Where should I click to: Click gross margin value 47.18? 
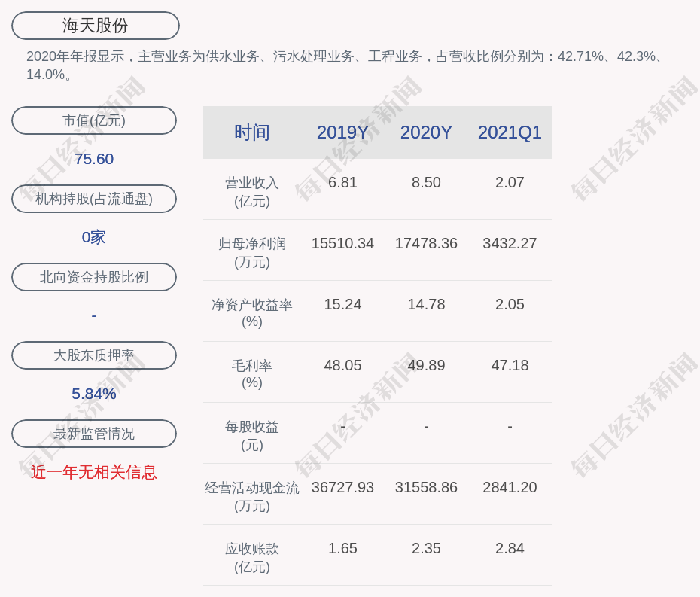click(510, 365)
